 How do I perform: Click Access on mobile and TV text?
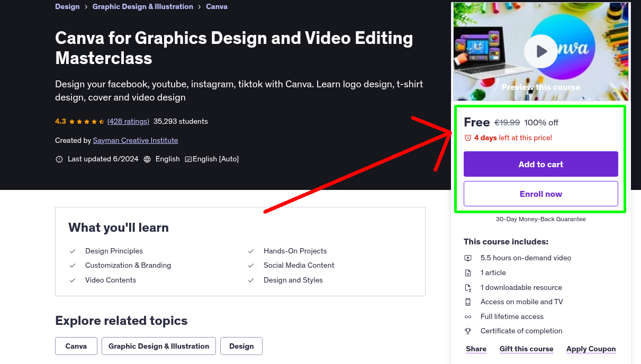coord(521,302)
